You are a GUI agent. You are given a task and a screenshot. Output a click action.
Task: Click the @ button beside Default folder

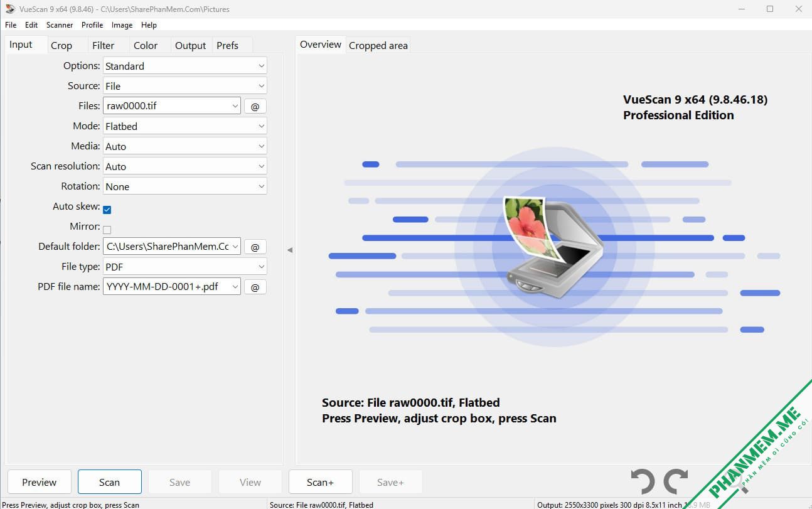[255, 247]
